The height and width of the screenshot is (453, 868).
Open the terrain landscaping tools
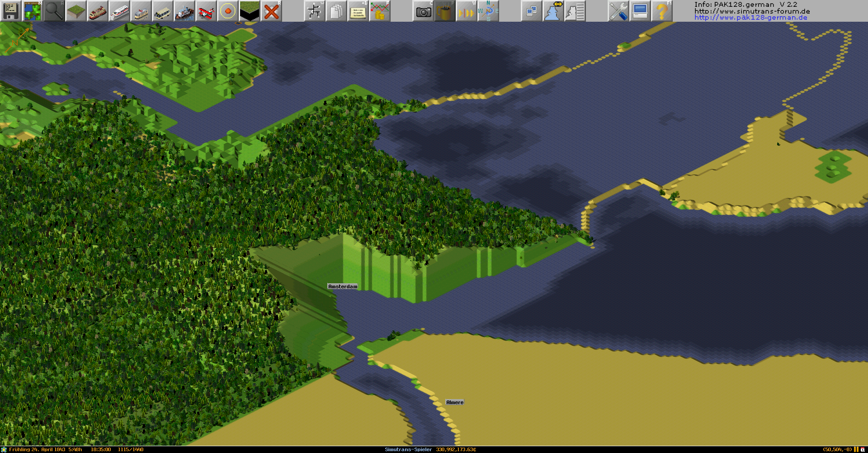point(75,11)
